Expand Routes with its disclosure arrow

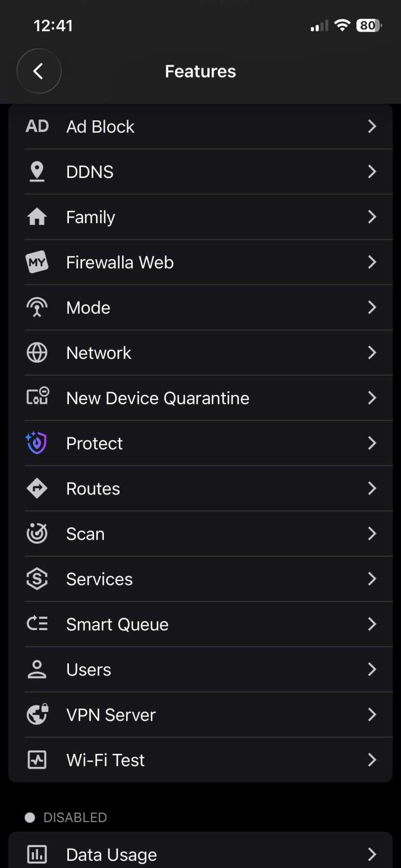(x=372, y=488)
